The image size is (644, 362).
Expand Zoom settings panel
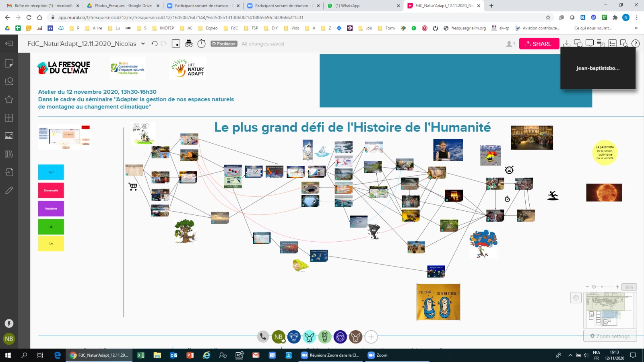[x=610, y=336]
